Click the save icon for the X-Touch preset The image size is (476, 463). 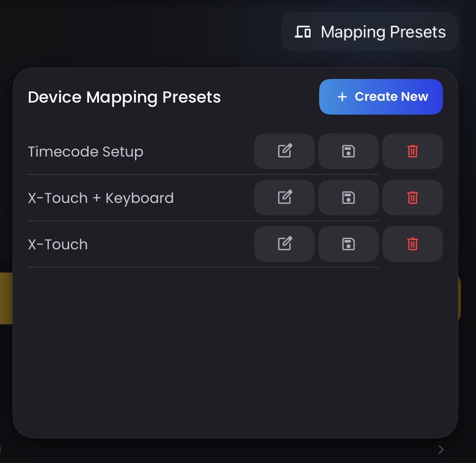point(348,244)
